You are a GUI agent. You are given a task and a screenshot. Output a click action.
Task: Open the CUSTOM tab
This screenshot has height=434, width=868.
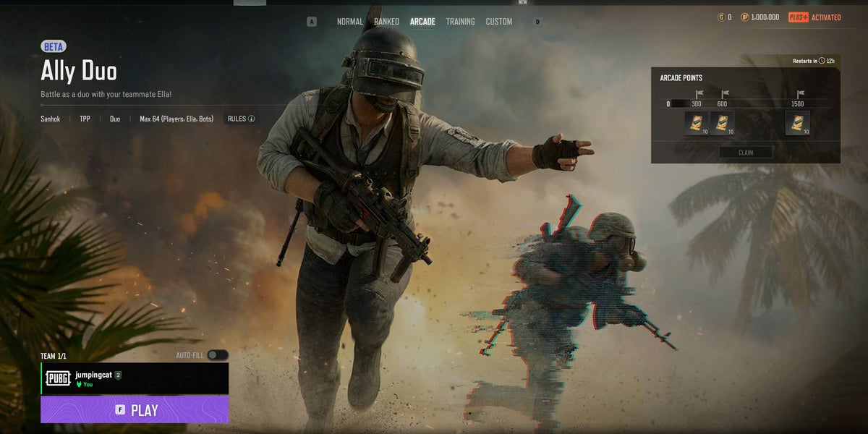(499, 22)
